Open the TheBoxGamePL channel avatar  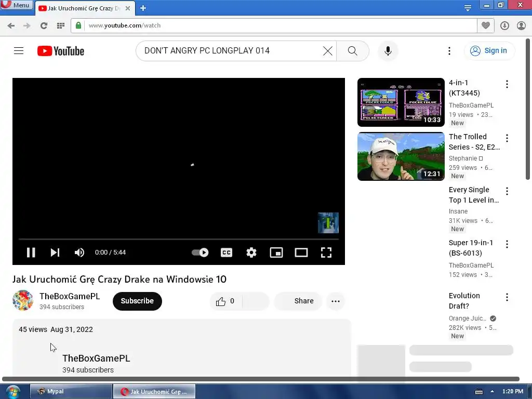click(x=23, y=300)
